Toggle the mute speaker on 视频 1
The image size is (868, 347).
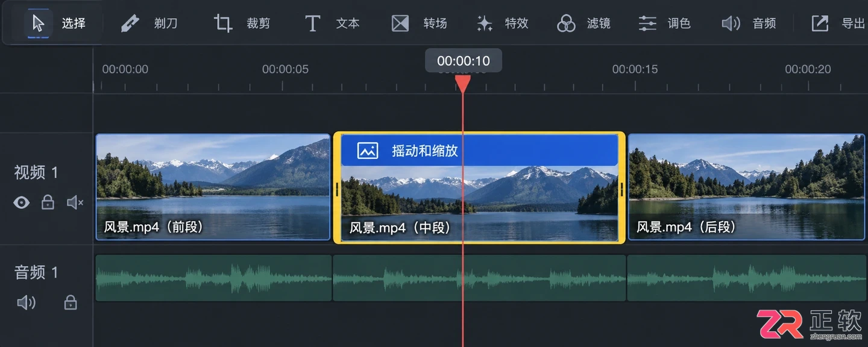(75, 202)
